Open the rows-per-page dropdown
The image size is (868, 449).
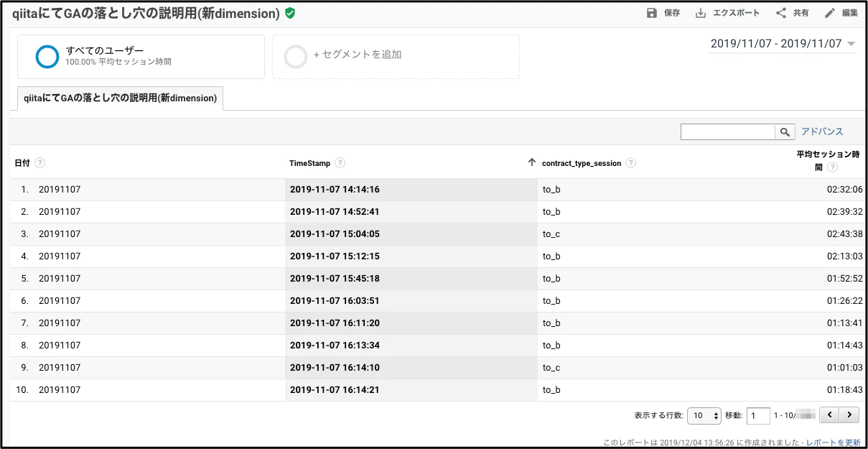click(704, 415)
